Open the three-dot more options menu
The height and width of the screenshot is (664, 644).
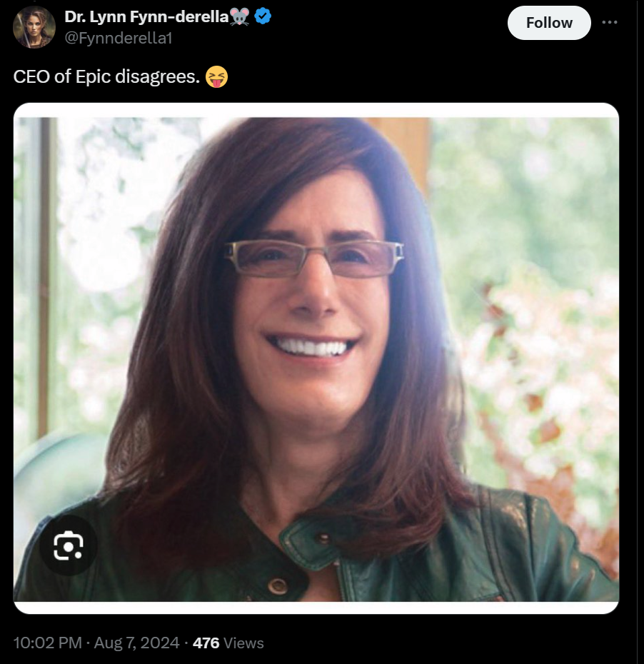tap(609, 22)
